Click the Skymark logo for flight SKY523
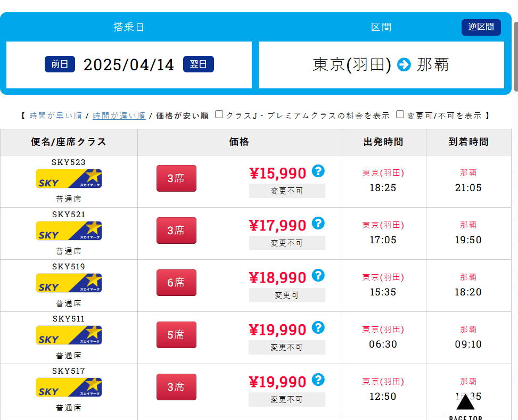 click(69, 179)
